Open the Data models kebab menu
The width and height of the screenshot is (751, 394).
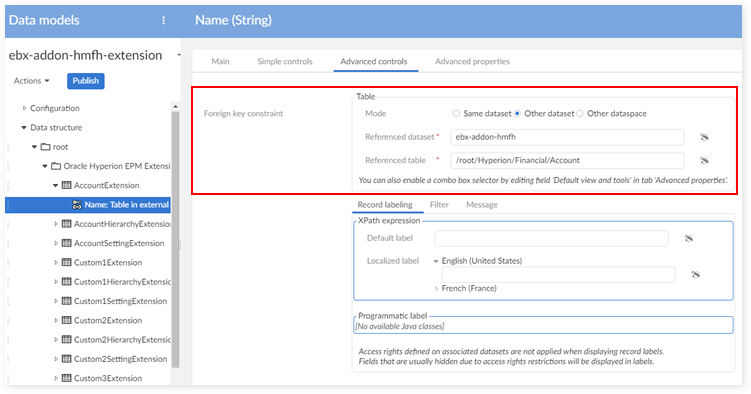(x=163, y=20)
